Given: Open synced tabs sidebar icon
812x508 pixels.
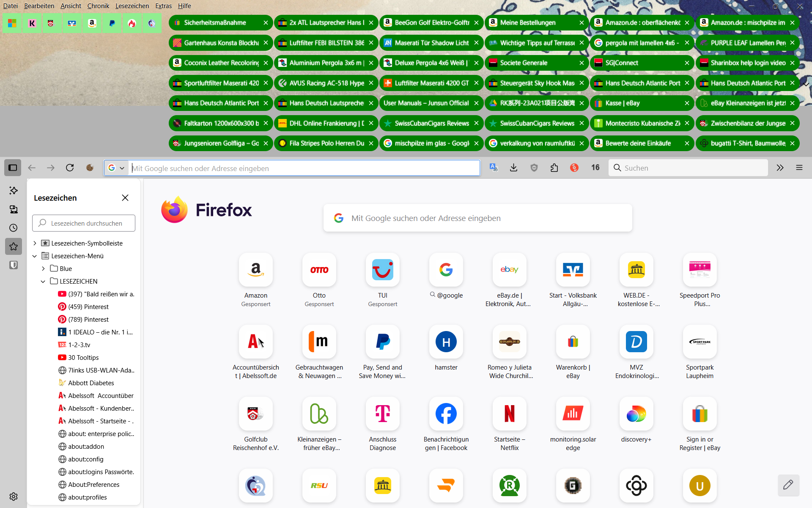Looking at the screenshot, I should click(14, 209).
